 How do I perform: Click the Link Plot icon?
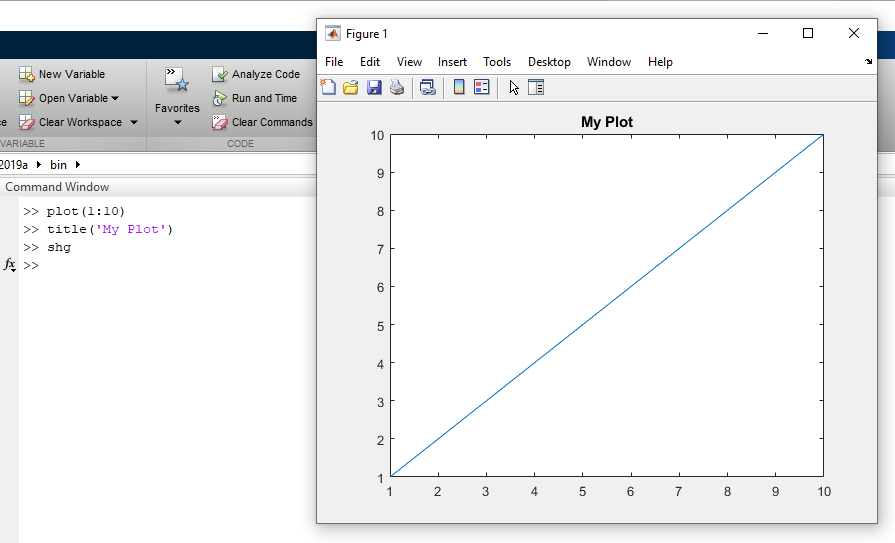[x=428, y=87]
